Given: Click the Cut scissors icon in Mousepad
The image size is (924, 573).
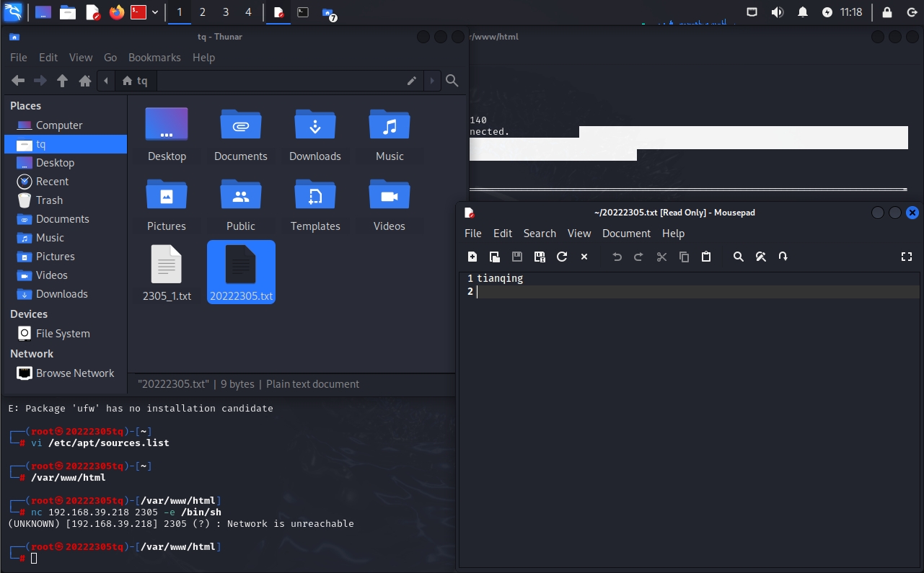Looking at the screenshot, I should tap(661, 257).
